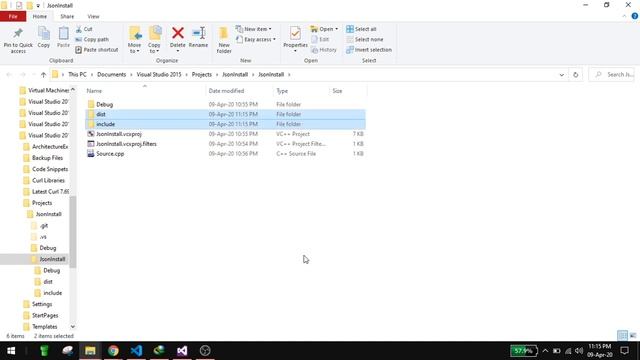Image resolution: width=640 pixels, height=360 pixels.
Task: Open Code Snippets in navigation tree
Action: click(45, 169)
